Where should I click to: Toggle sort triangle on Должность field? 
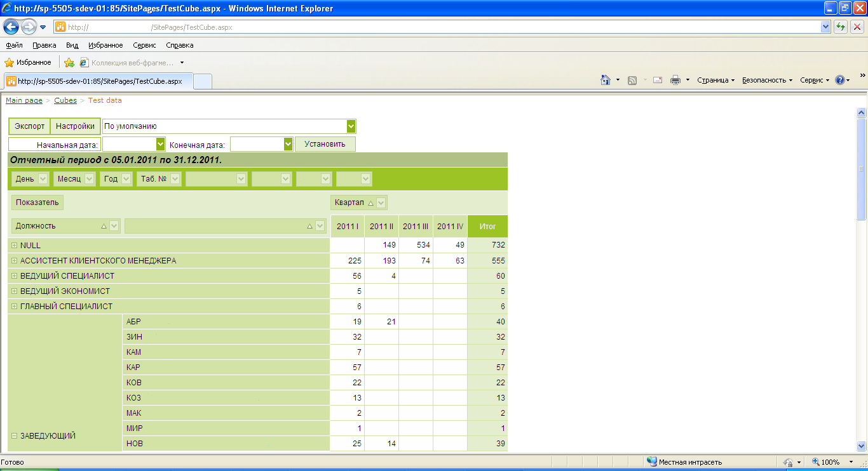point(104,226)
